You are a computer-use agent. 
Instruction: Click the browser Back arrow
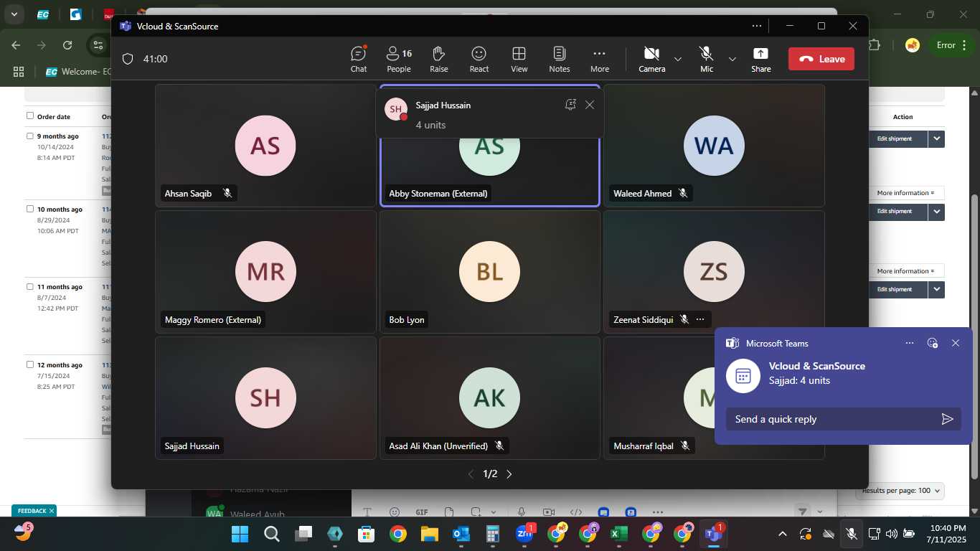(16, 45)
